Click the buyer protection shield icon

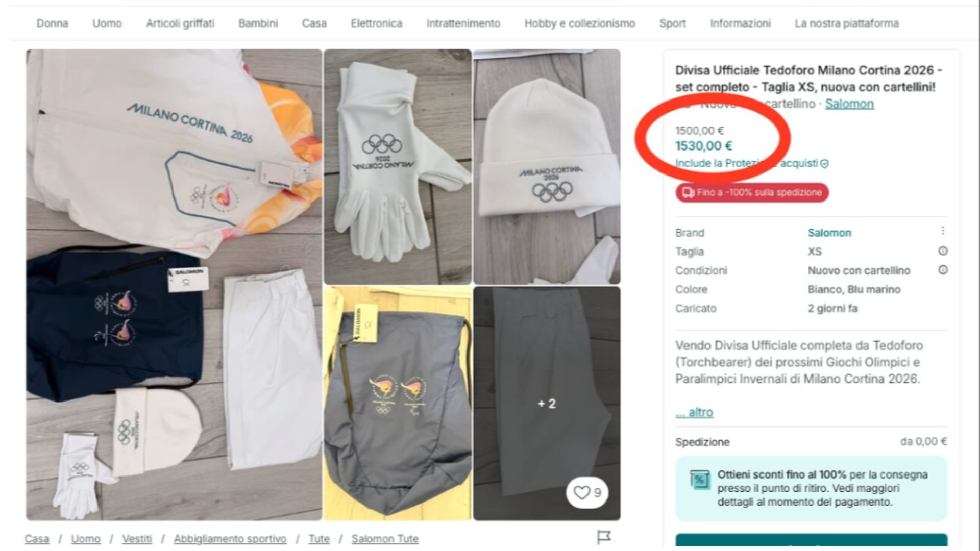(824, 164)
